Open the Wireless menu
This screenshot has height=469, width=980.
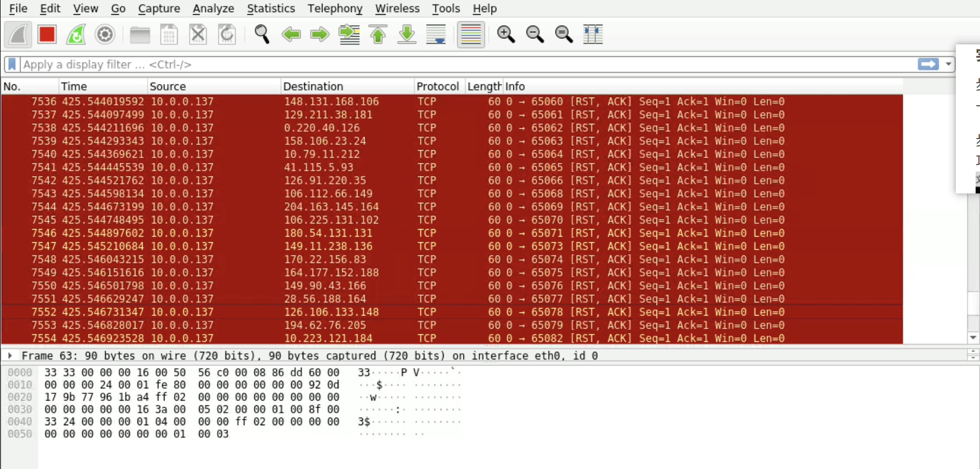point(397,8)
